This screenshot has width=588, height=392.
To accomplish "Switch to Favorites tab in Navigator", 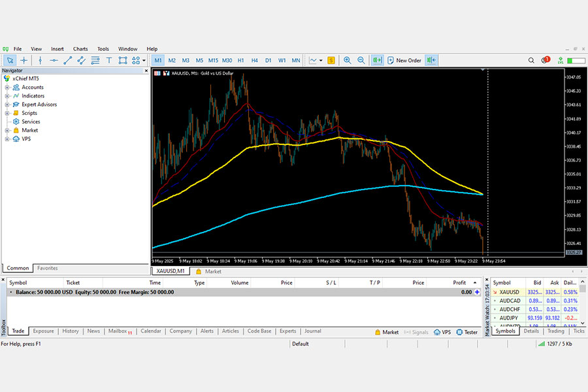I will pyautogui.click(x=47, y=269).
